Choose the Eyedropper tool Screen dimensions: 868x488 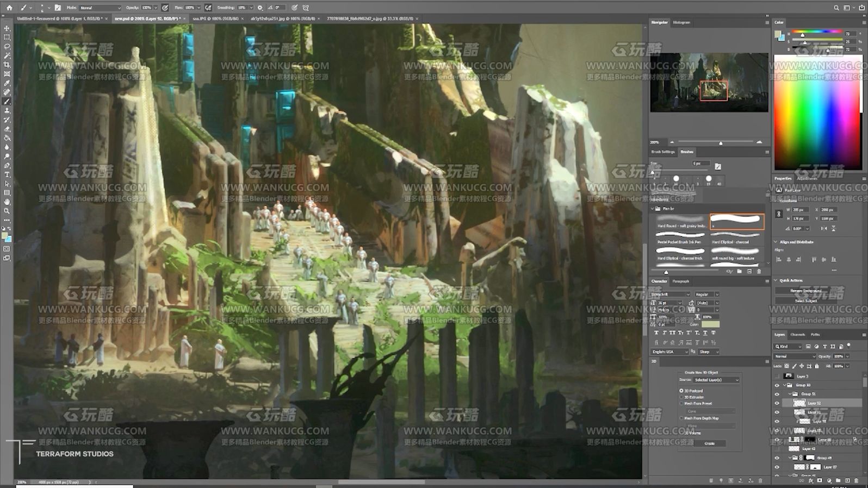[x=7, y=83]
